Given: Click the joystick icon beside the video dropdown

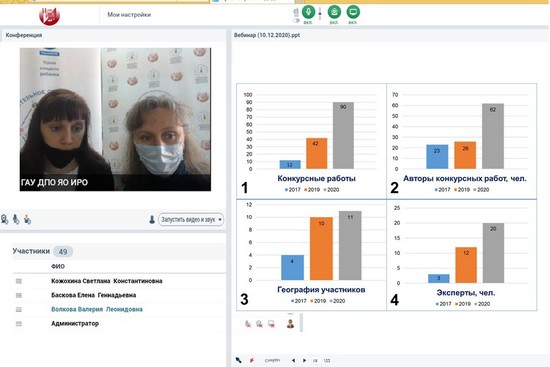Looking at the screenshot, I should pos(152,220).
